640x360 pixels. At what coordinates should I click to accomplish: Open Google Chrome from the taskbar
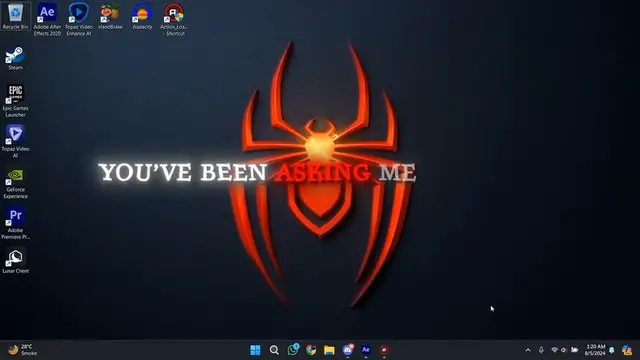coord(311,350)
